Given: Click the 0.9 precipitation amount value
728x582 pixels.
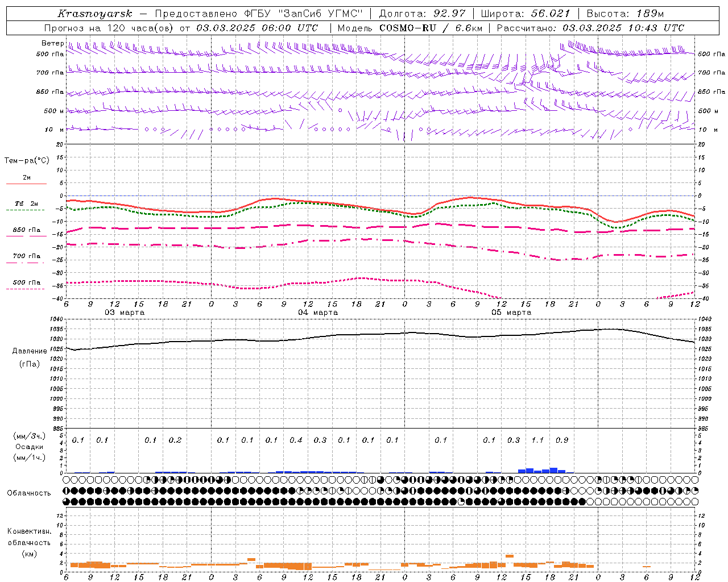Looking at the screenshot, I should (562, 440).
